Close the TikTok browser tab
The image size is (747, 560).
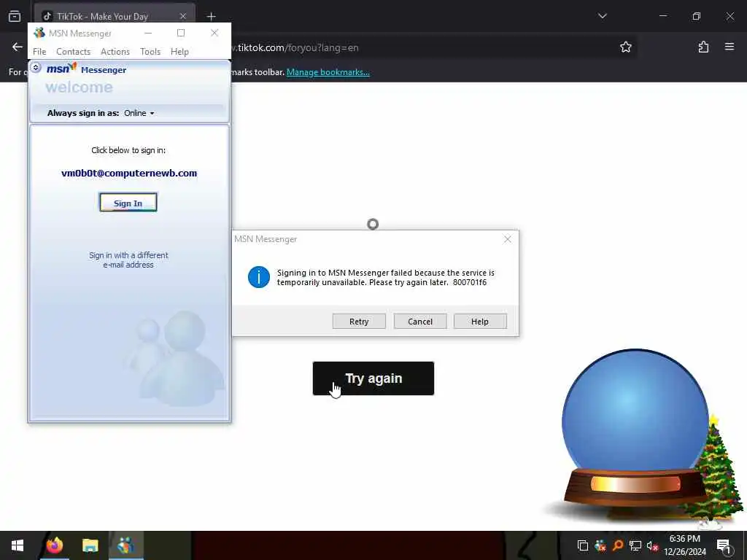click(x=183, y=16)
